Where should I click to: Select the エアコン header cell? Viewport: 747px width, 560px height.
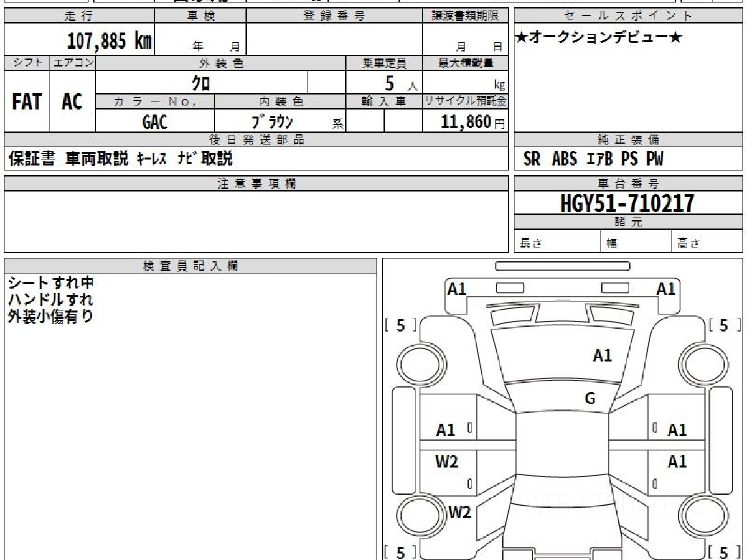point(73,63)
